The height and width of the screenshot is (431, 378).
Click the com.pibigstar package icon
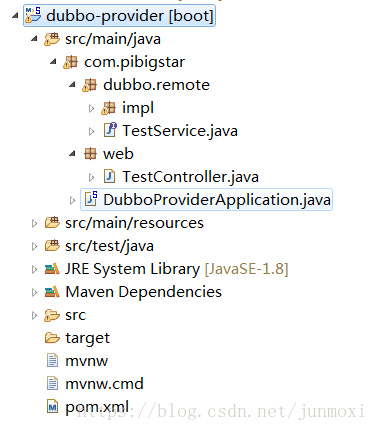point(70,62)
